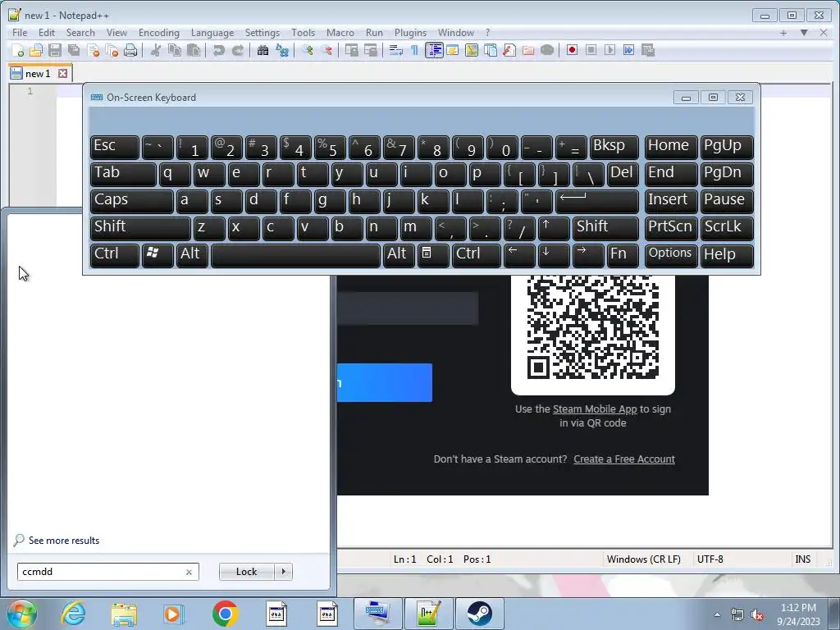This screenshot has height=630, width=840.
Task: Click the Windows logo key on keyboard
Action: (x=157, y=255)
